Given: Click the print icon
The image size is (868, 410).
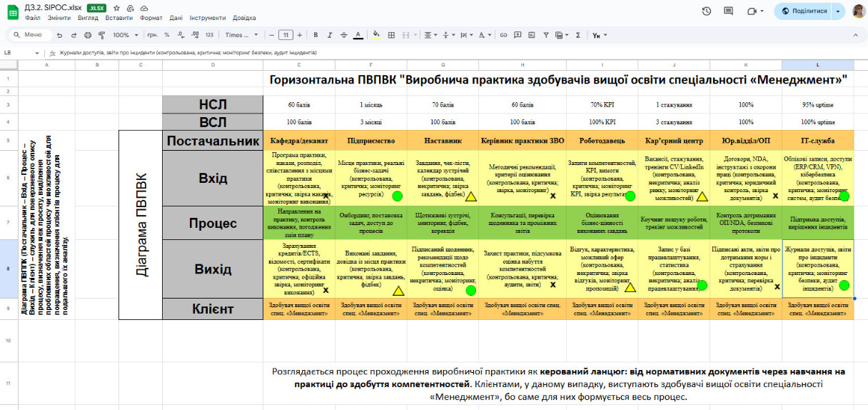Looking at the screenshot, I should point(88,34).
